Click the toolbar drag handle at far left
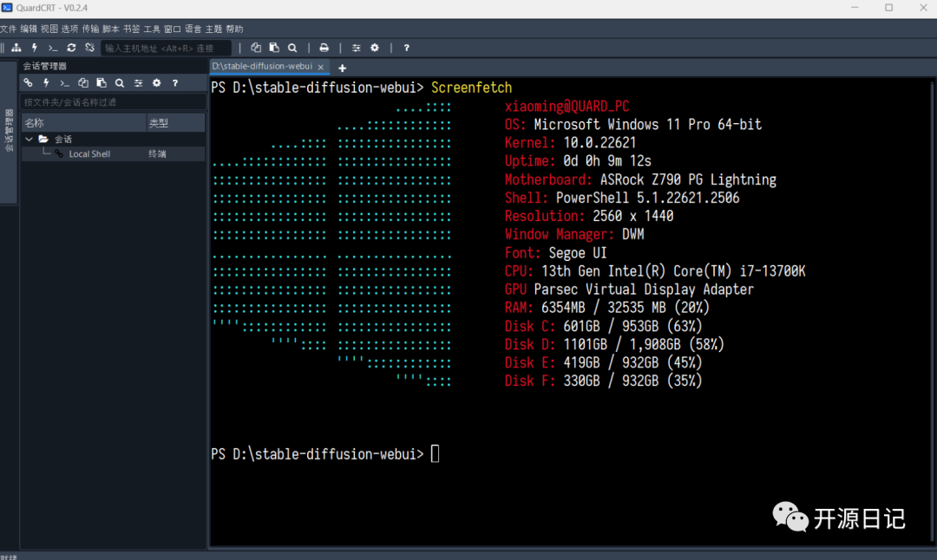The image size is (937, 560). coord(3,48)
